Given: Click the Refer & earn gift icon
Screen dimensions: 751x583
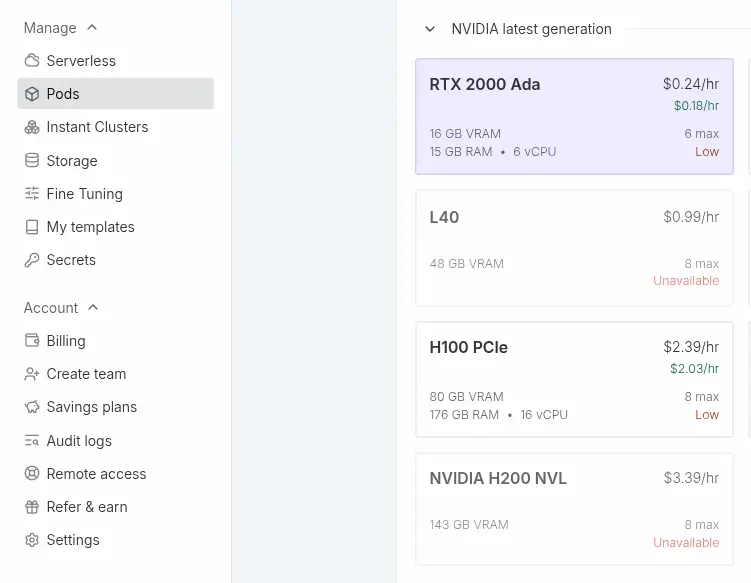Looking at the screenshot, I should click(x=32, y=507).
